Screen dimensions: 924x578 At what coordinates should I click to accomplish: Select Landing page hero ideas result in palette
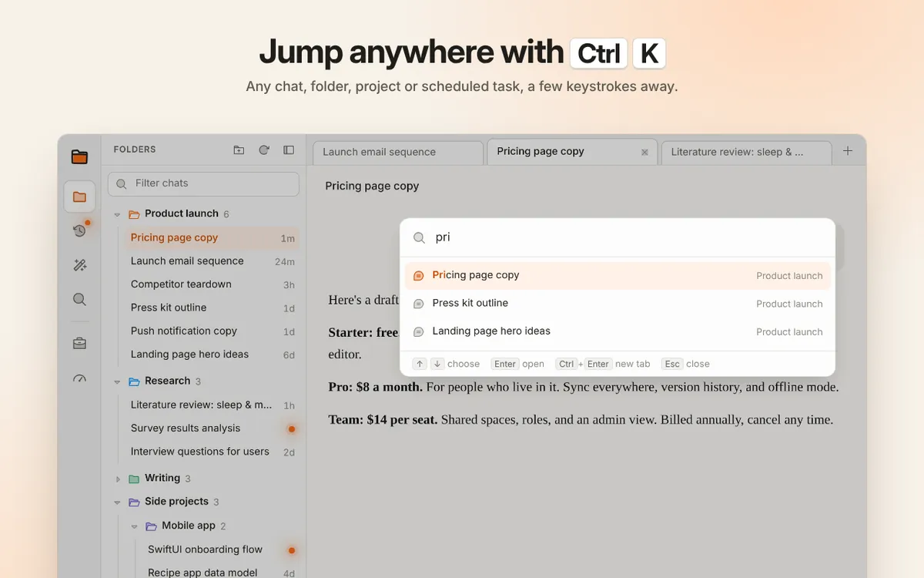pyautogui.click(x=618, y=331)
